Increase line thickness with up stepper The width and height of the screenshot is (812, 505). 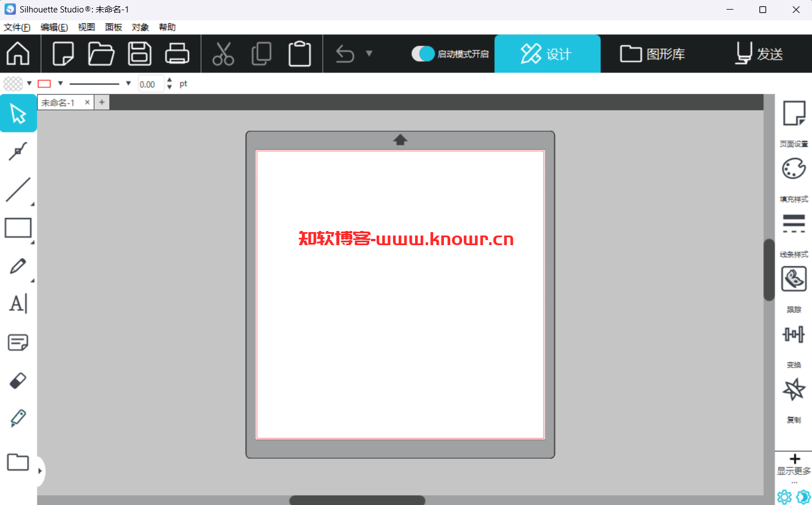click(169, 80)
